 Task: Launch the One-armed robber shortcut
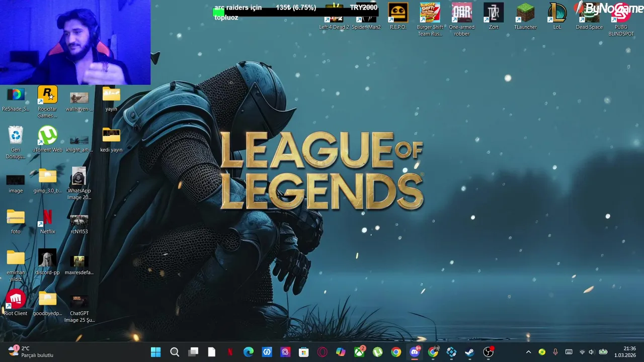point(462,20)
